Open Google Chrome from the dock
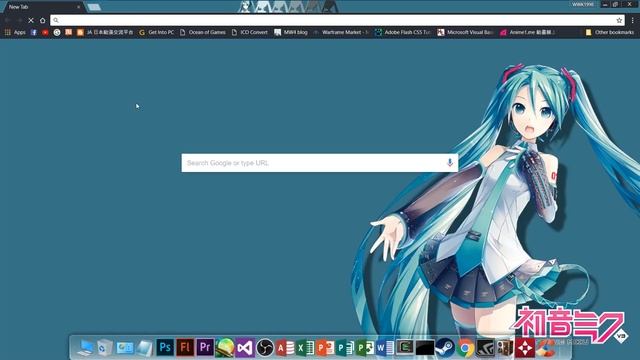This screenshot has width=640, height=360. [465, 348]
